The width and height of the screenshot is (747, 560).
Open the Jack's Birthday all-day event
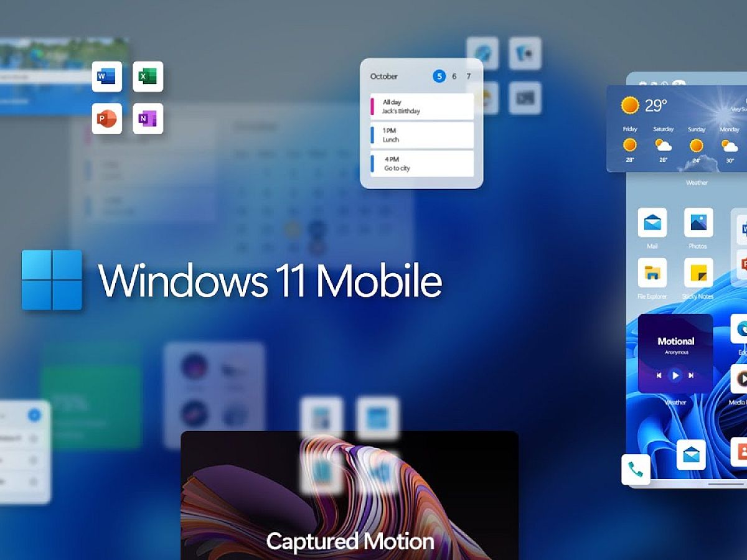(x=421, y=106)
